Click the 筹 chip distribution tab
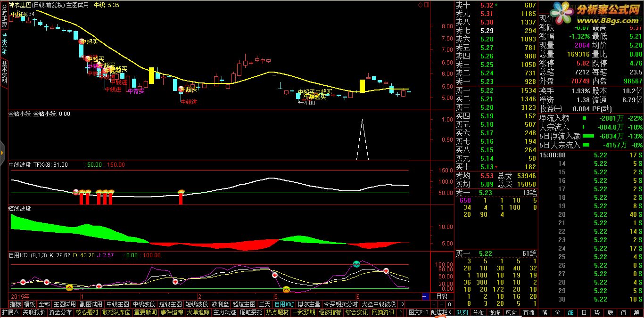The width and height of the screenshot is (644, 318). [636, 312]
